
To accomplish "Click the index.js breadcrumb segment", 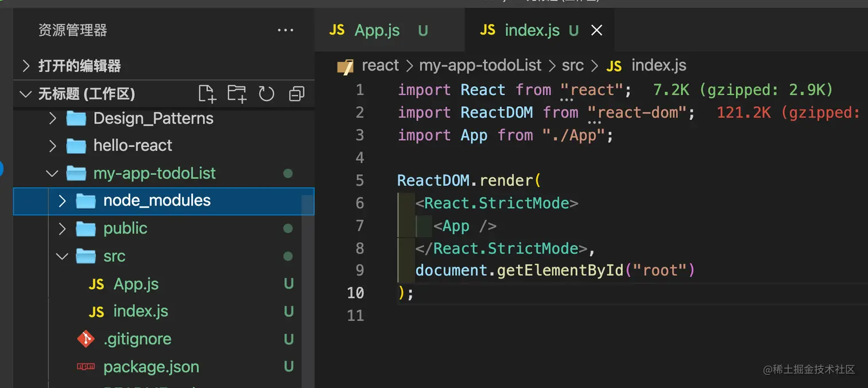I will coord(658,65).
